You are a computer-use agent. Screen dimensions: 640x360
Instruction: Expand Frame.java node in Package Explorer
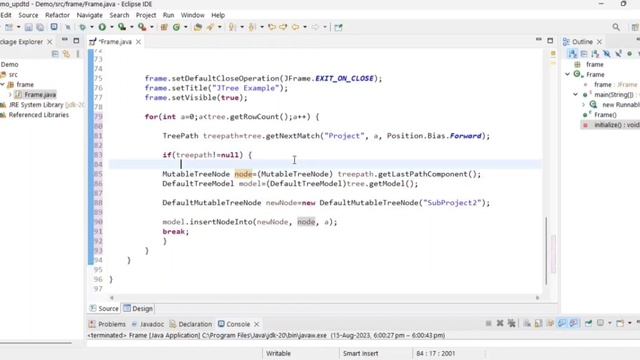(10, 95)
